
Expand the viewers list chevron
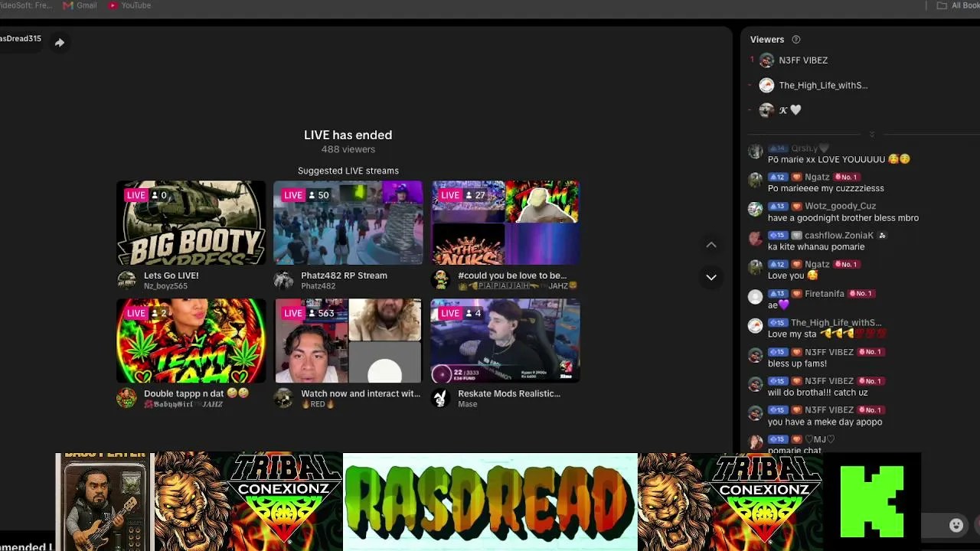pos(871,134)
